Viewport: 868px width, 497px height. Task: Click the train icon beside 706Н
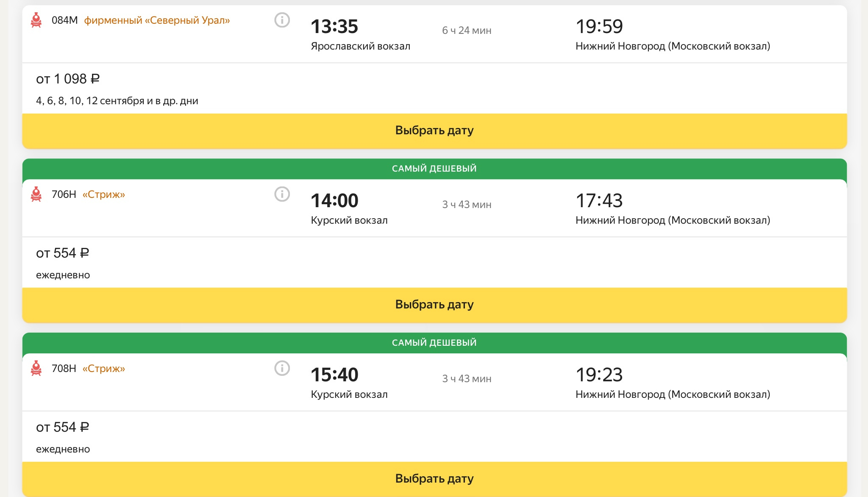pyautogui.click(x=36, y=194)
